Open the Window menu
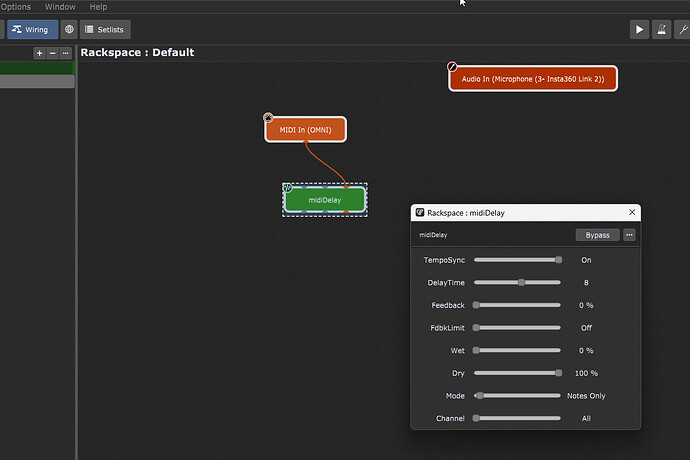The height and width of the screenshot is (460, 690). 60,7
